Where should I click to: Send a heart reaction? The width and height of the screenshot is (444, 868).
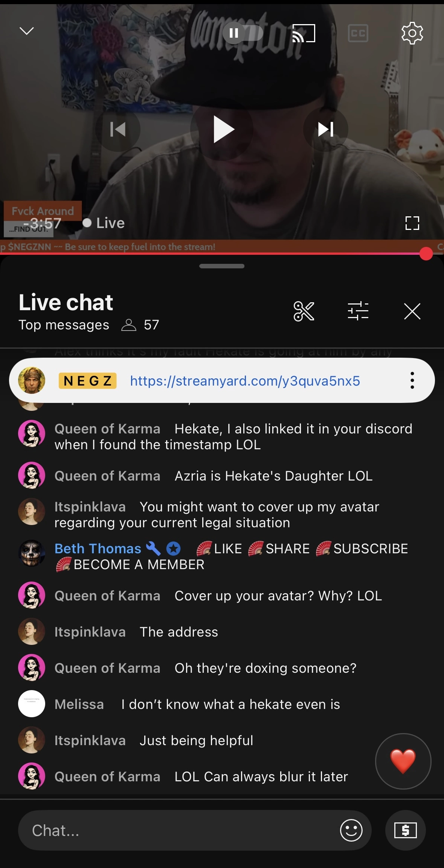(403, 761)
